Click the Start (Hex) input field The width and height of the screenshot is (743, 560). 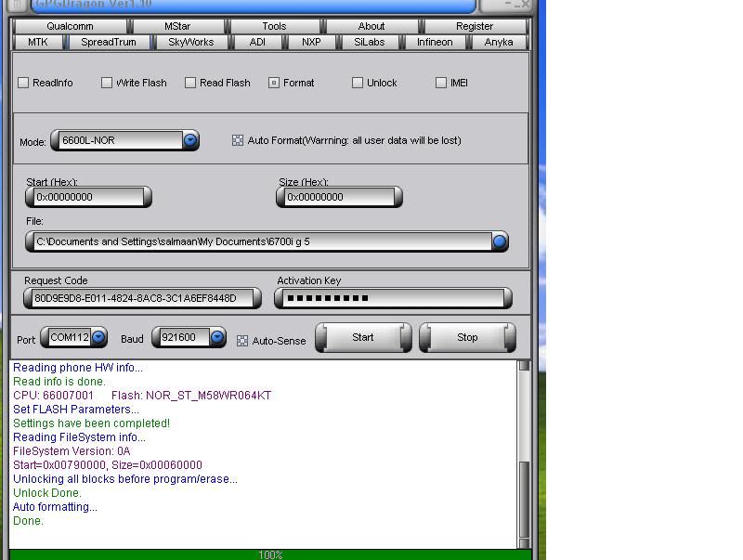coord(89,197)
